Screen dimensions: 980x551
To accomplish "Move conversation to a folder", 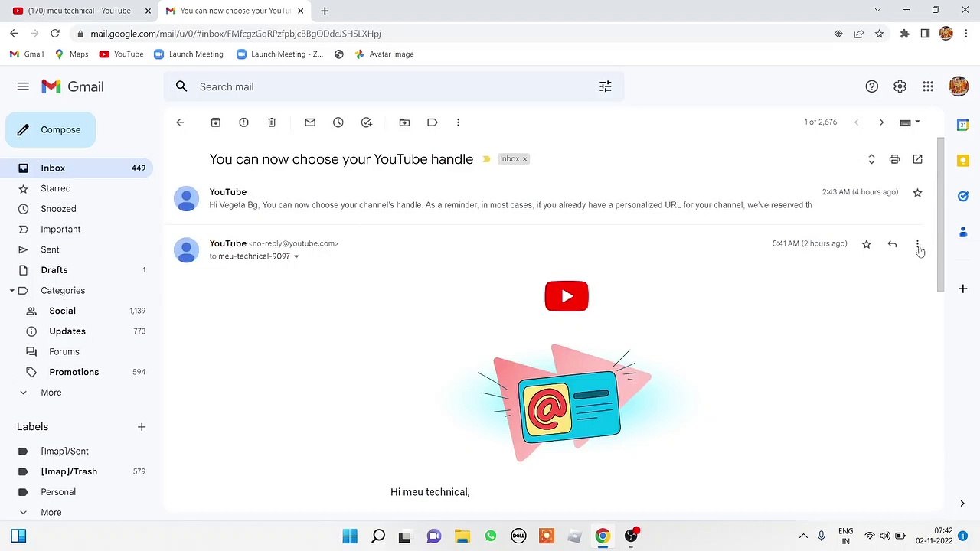I will 404,122.
